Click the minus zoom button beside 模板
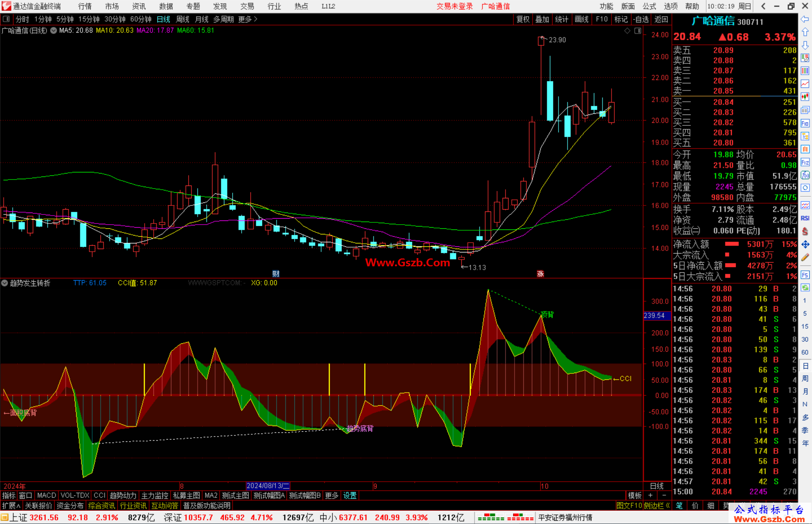The height and width of the screenshot is (524, 812). [x=664, y=495]
